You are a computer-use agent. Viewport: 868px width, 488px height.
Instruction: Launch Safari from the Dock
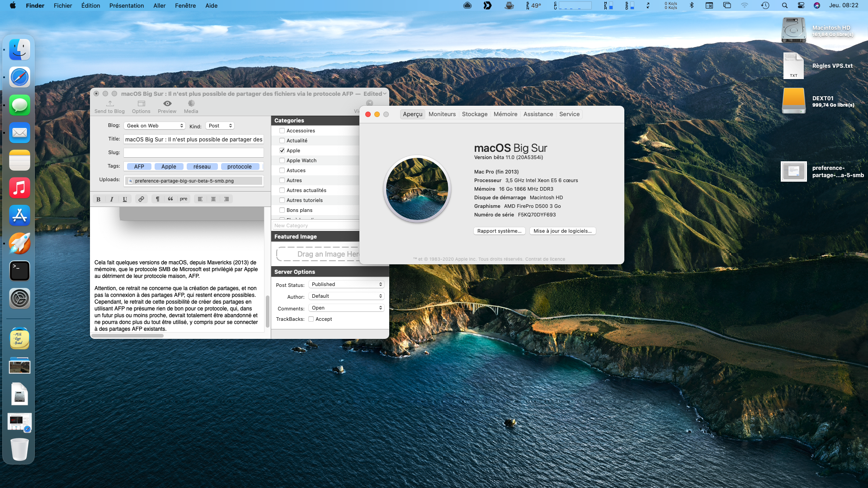coord(19,77)
